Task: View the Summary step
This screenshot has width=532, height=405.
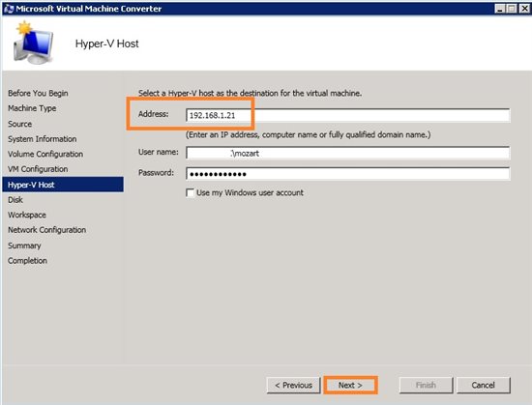Action: pyautogui.click(x=24, y=246)
